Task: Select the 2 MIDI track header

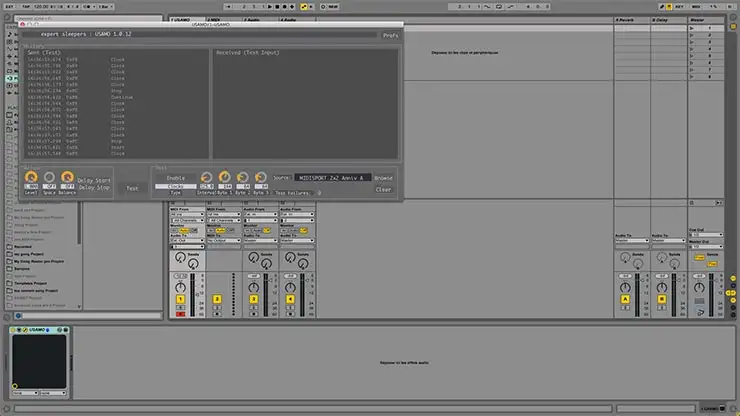Action: point(224,20)
